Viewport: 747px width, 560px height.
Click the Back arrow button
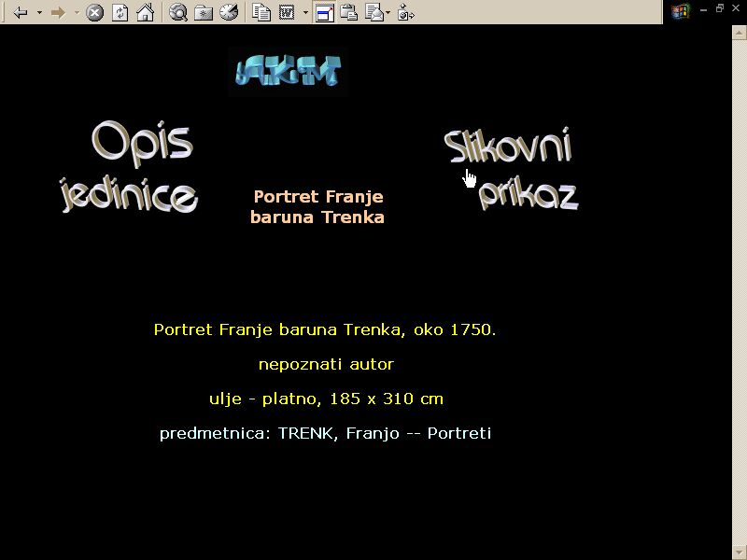(x=21, y=12)
